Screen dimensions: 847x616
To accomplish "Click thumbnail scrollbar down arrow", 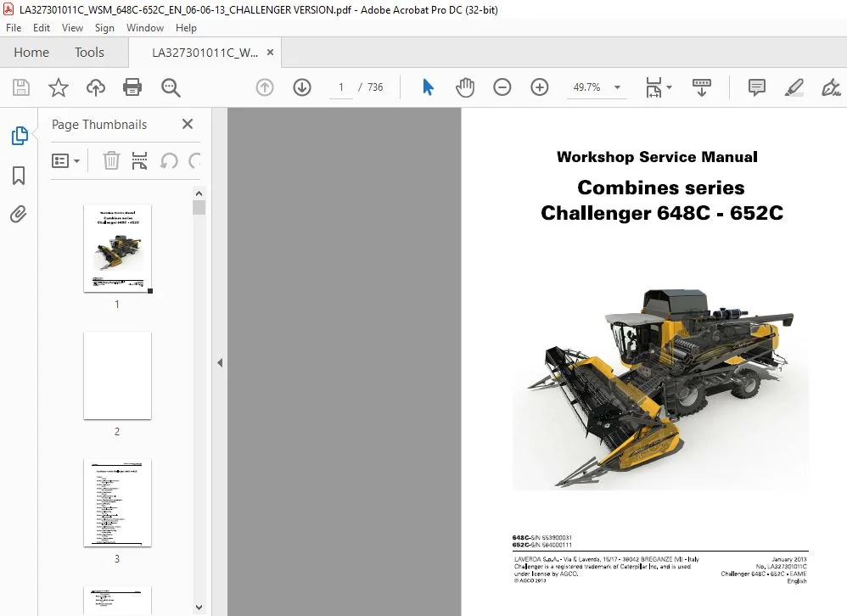I will (x=199, y=608).
